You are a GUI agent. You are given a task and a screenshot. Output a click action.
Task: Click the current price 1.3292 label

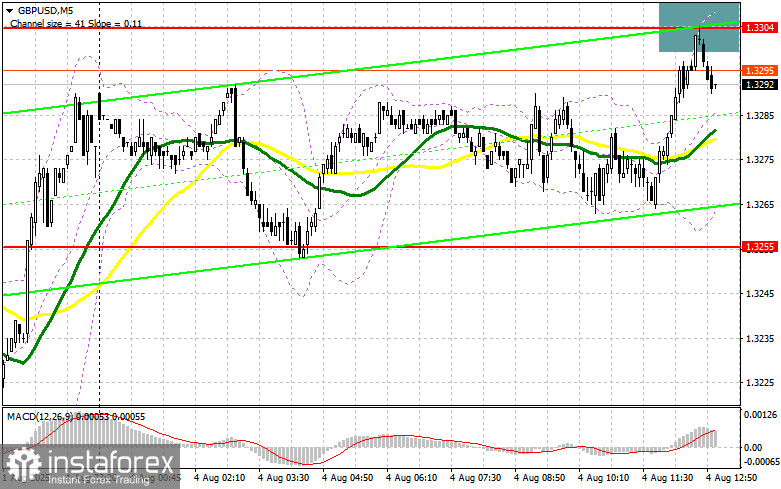tap(759, 85)
